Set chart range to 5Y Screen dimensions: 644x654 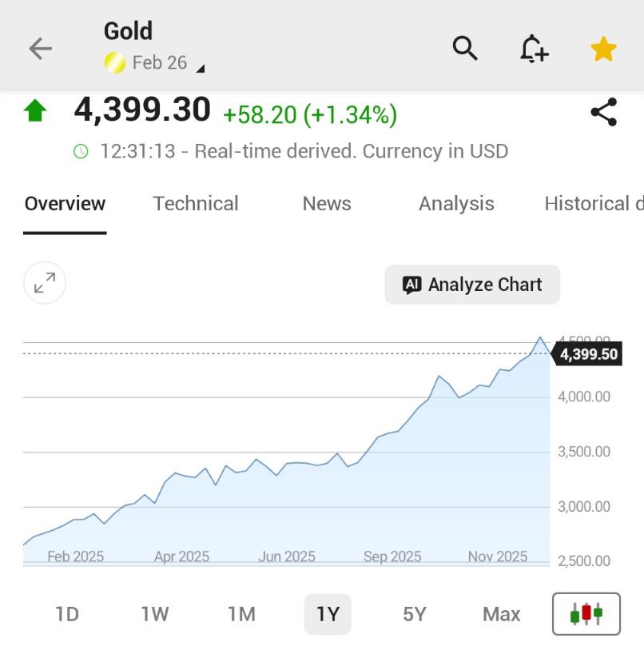pos(415,614)
